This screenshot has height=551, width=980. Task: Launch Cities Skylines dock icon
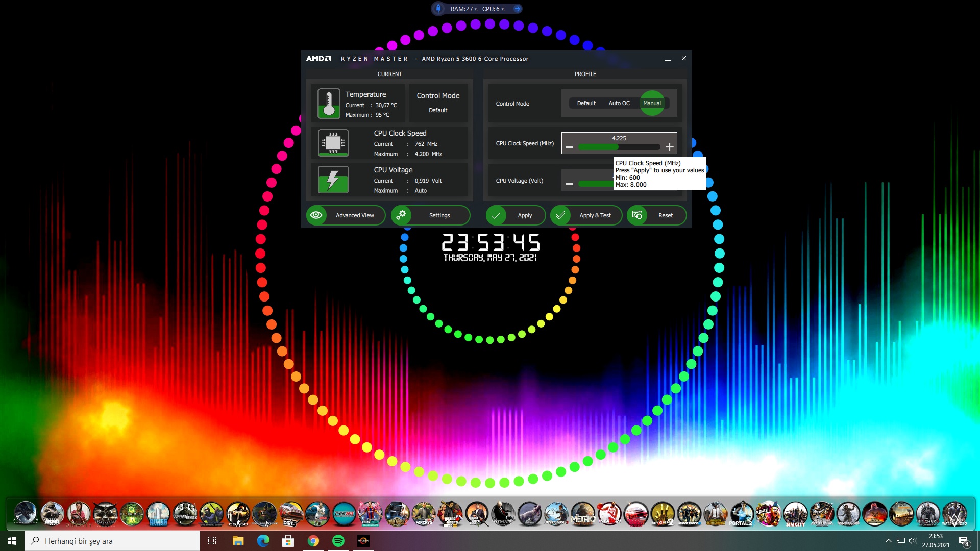click(158, 513)
